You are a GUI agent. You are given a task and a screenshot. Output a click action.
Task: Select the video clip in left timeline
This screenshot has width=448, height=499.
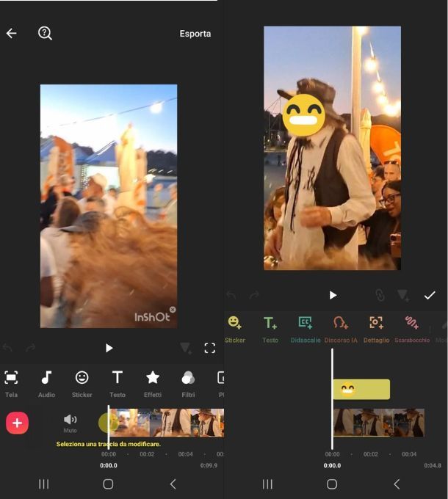coord(167,423)
